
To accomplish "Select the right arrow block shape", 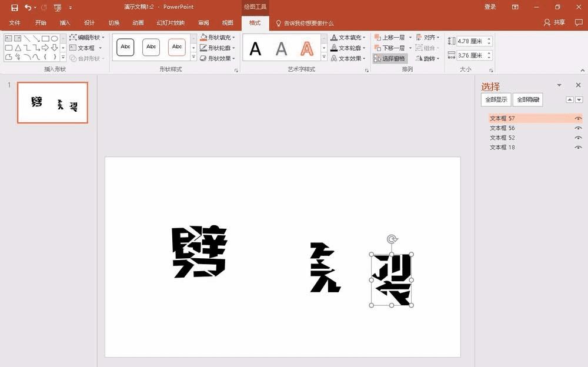I will 45,48.
